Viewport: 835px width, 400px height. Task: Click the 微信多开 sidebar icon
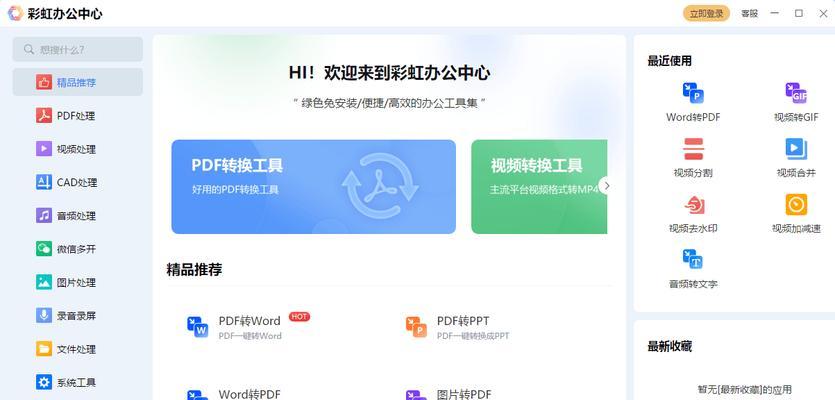coord(44,249)
